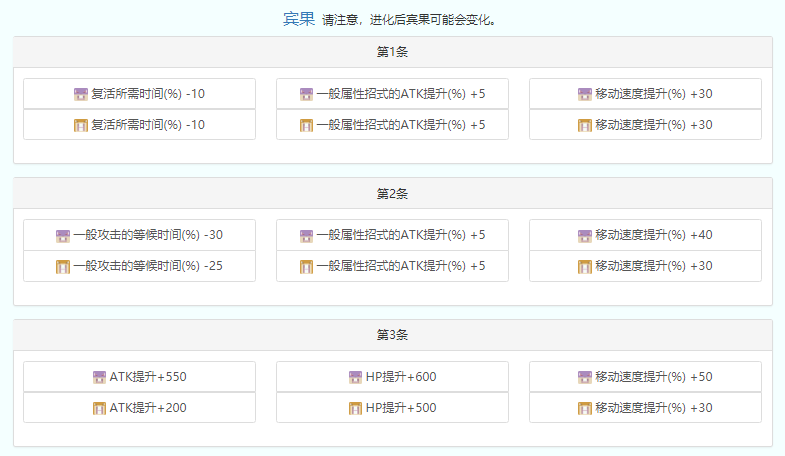Click the purple icon beside 一般攻击的等候时间(%) -30
785x456 pixels.
click(x=63, y=236)
